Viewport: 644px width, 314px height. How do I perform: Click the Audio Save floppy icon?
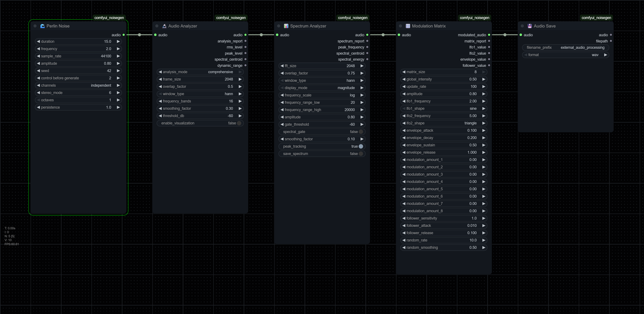click(x=529, y=26)
